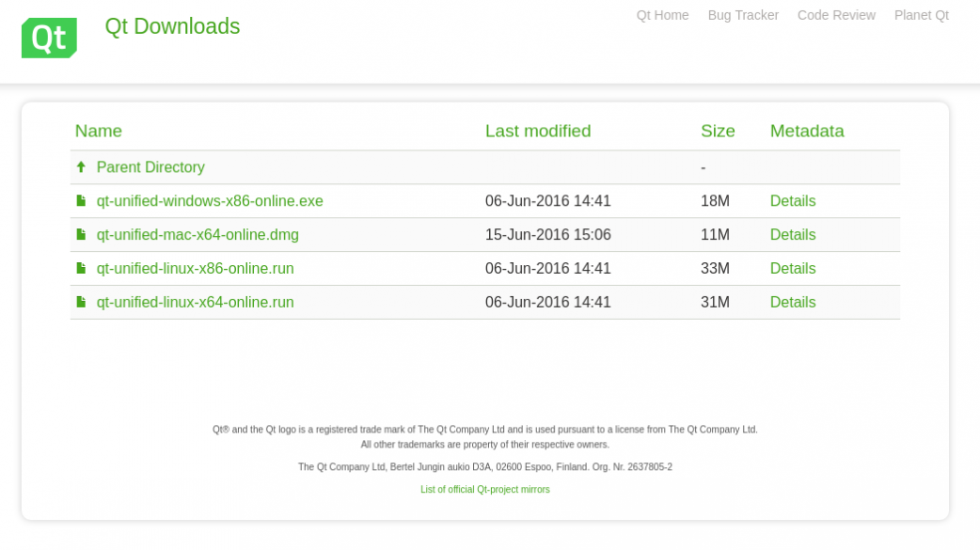Click file icon beside qt-unified-windows-x86-online.exe
Viewport: 980px width, 550px height.
(x=81, y=201)
